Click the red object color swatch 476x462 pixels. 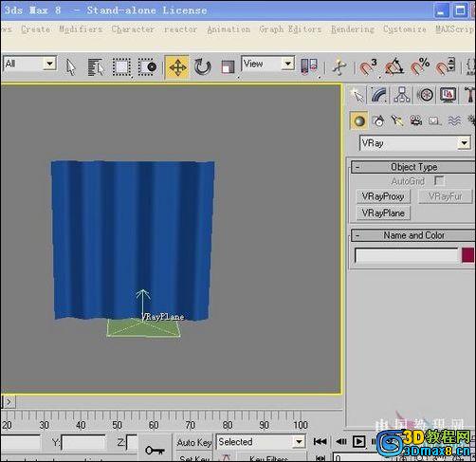coord(467,255)
